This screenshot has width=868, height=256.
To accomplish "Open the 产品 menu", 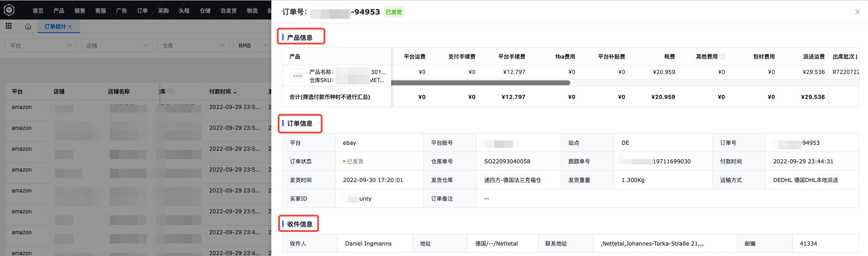I will 59,10.
